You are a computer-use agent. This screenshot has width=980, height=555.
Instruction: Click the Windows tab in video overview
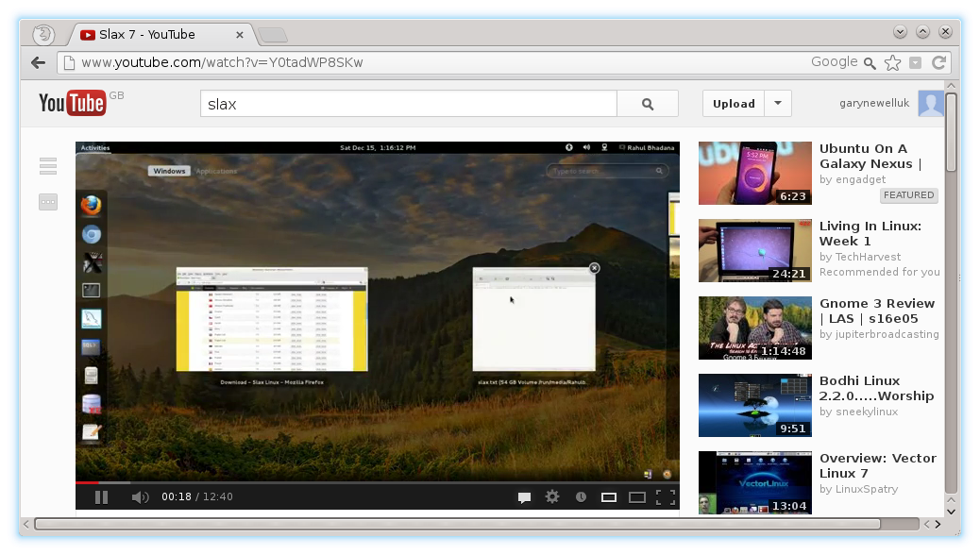(x=169, y=171)
